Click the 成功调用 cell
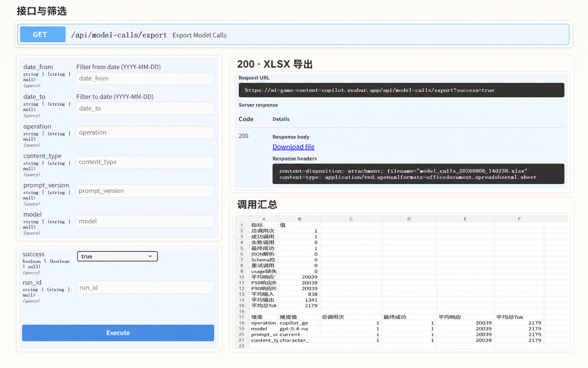Viewport: 588px width, 368px height. (264, 237)
